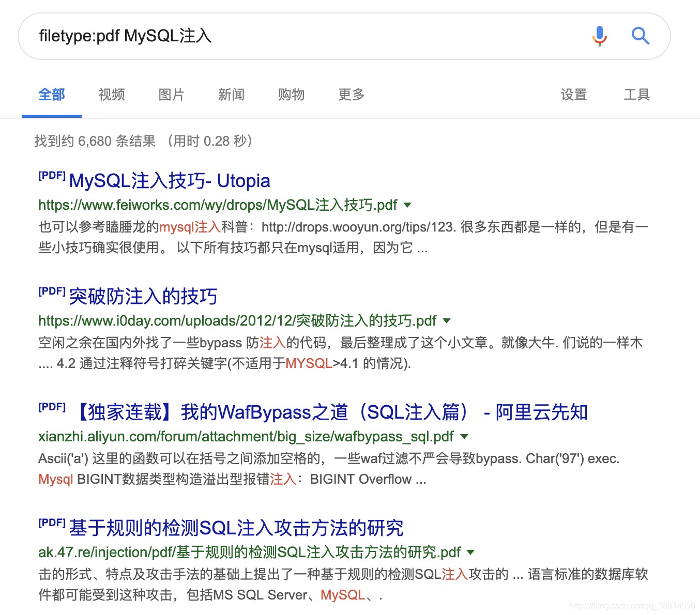Switch to the 视频 tab

click(x=112, y=95)
